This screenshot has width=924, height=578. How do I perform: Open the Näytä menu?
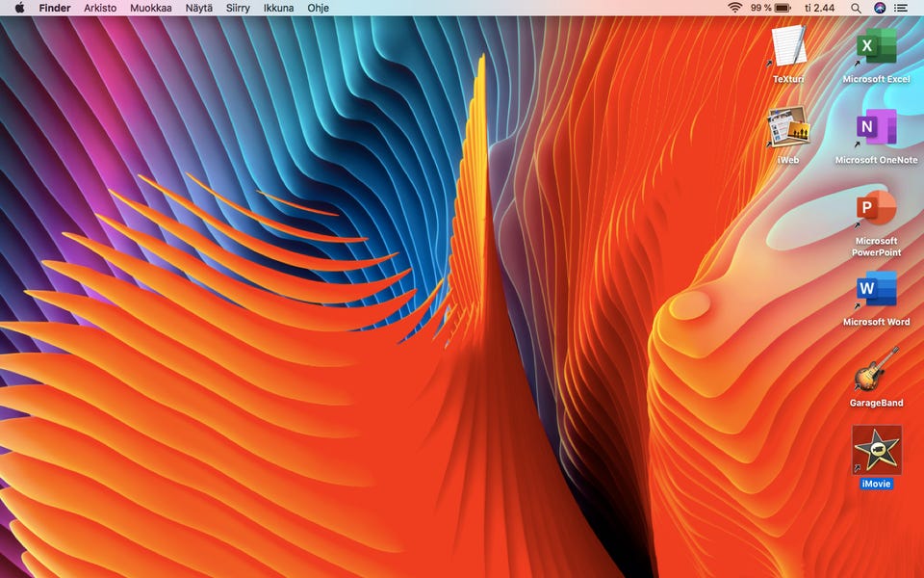[199, 8]
